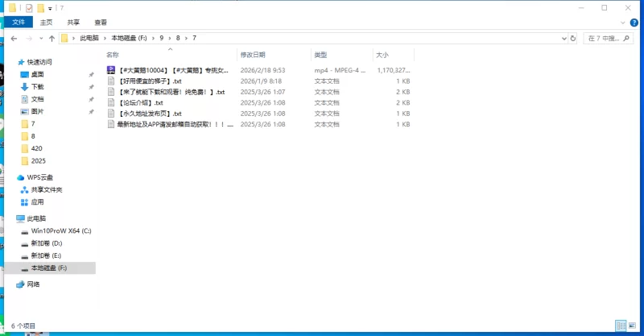
Task: Select 此电脑 in the navigation pane
Action: [x=36, y=218]
